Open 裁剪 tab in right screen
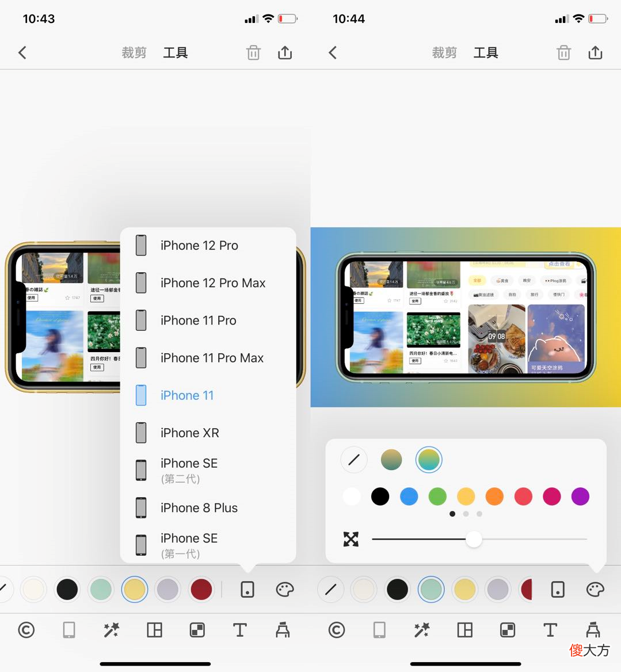Viewport: 621px width, 672px height. tap(444, 53)
